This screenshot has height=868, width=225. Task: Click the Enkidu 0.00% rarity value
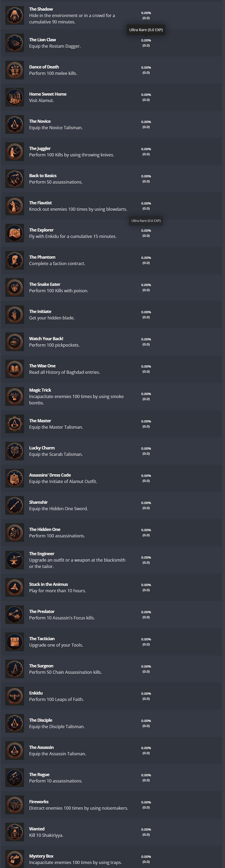(146, 693)
